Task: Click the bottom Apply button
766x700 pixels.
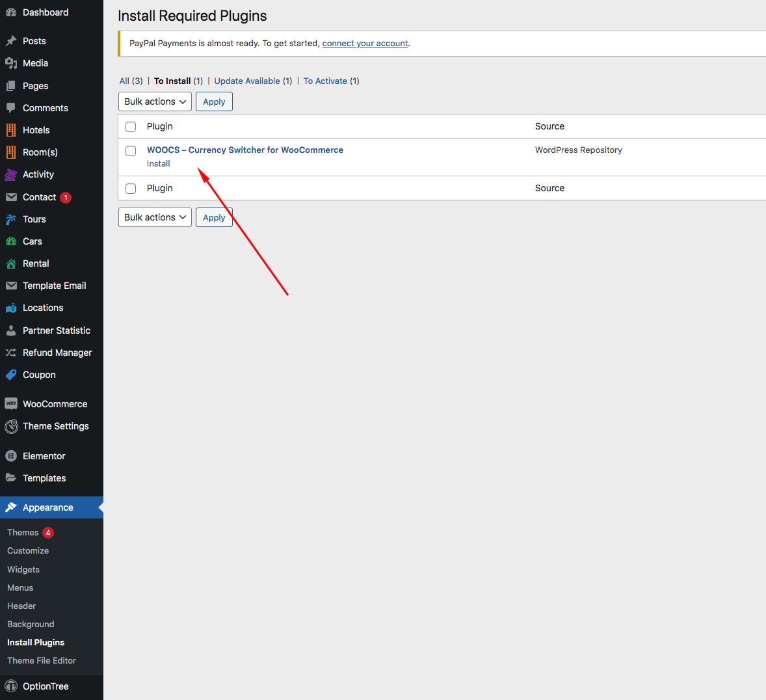Action: [x=214, y=217]
